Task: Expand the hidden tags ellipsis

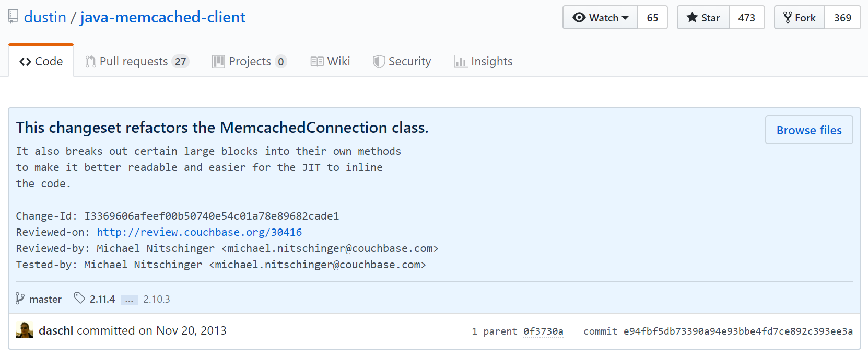Action: tap(129, 300)
